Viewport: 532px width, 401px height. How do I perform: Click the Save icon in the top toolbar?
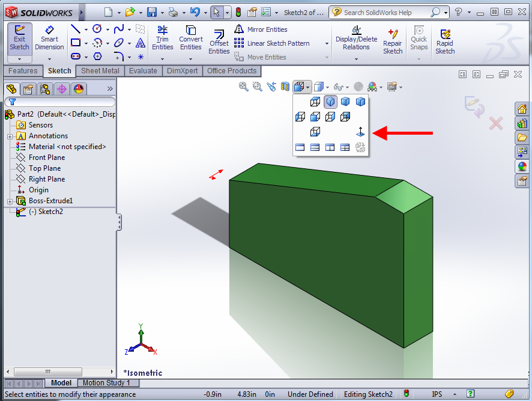point(152,12)
